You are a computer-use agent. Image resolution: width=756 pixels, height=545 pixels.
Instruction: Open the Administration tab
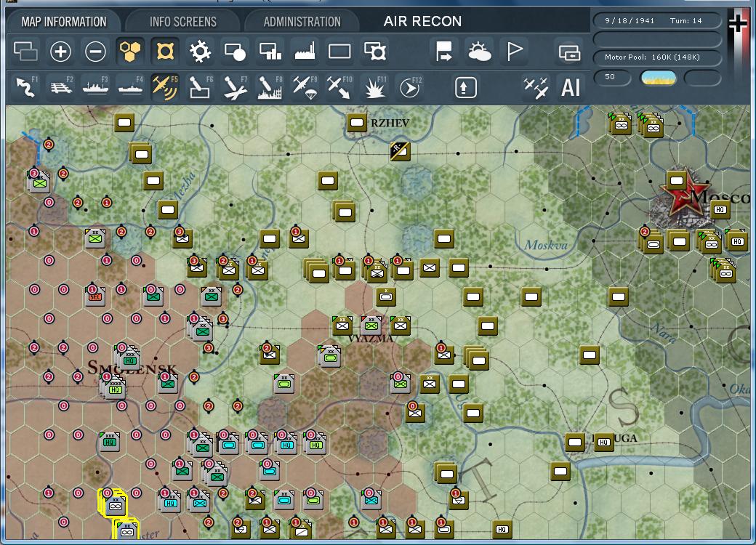(x=302, y=21)
